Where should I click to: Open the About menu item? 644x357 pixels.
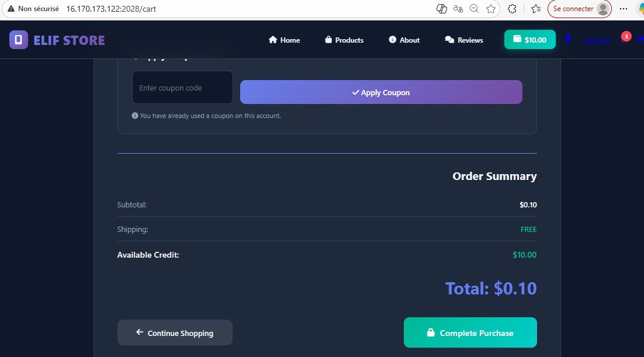(x=404, y=40)
